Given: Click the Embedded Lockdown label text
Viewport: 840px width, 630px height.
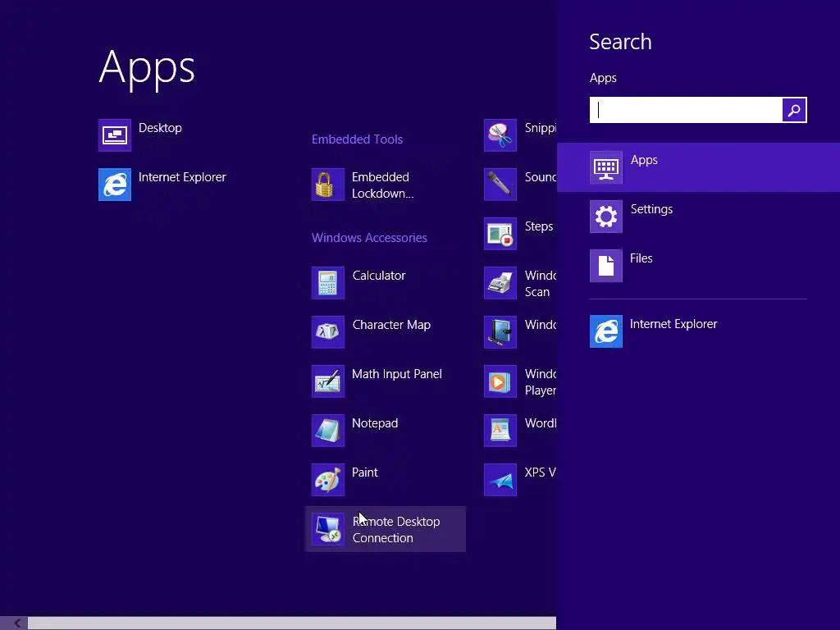Looking at the screenshot, I should point(382,185).
